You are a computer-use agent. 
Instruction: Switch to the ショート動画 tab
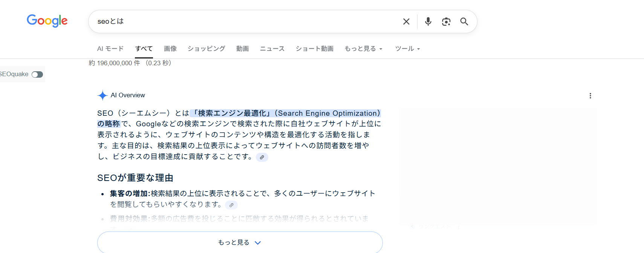314,49
